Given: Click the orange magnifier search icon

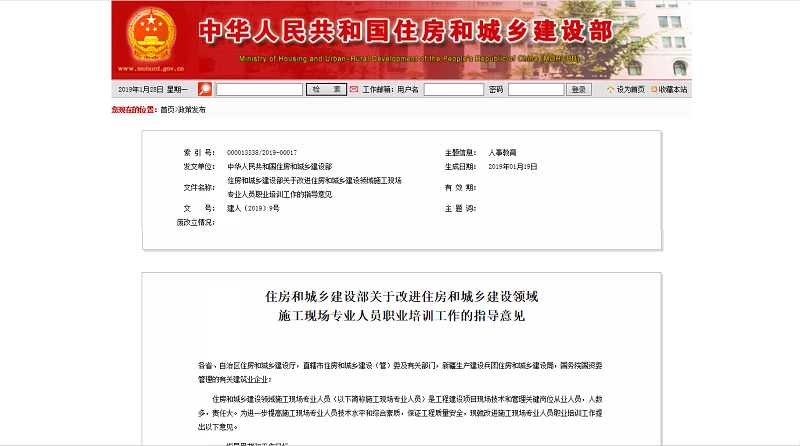Looking at the screenshot, I should [205, 89].
